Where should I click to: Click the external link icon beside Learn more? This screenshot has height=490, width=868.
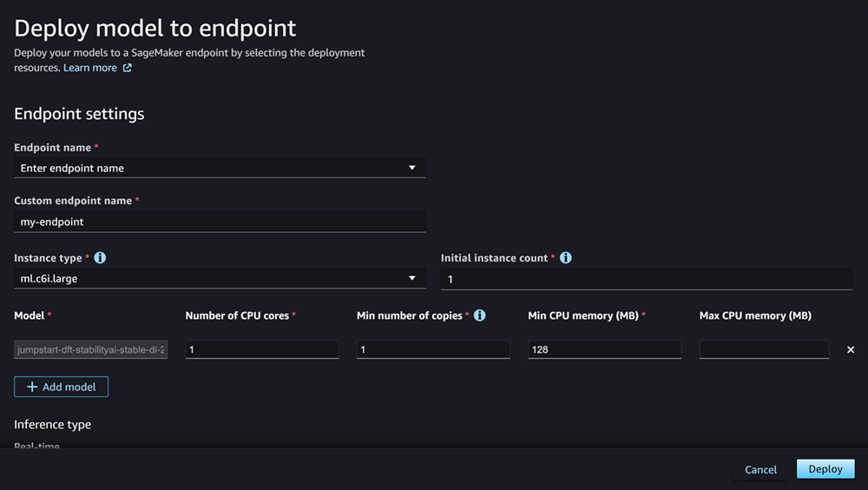[x=128, y=68]
